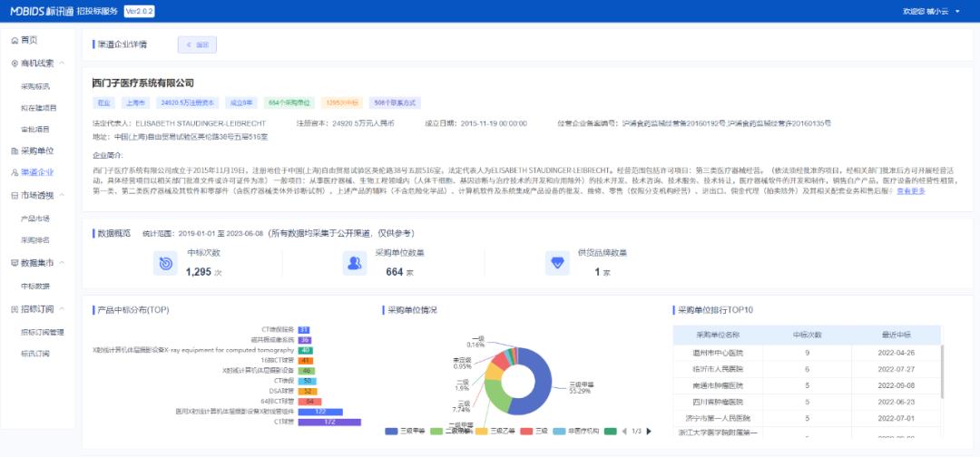Click the 最近中标 column header
This screenshot has width=980, height=457.
897,335
